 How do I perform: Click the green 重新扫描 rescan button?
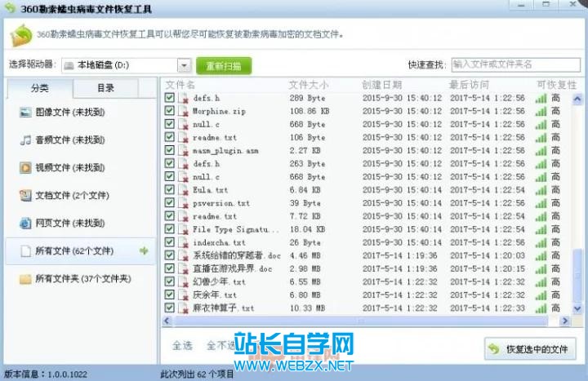click(224, 65)
